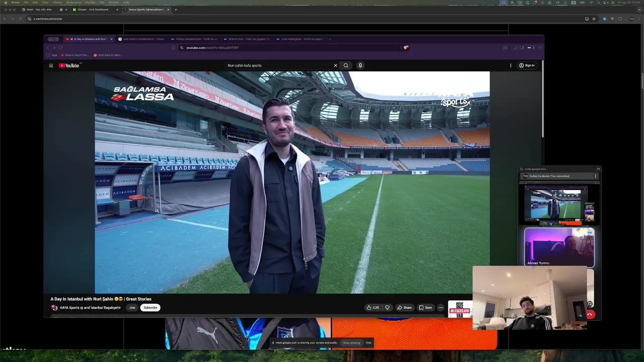Click Ahmet Yumru's video tile

[559, 247]
